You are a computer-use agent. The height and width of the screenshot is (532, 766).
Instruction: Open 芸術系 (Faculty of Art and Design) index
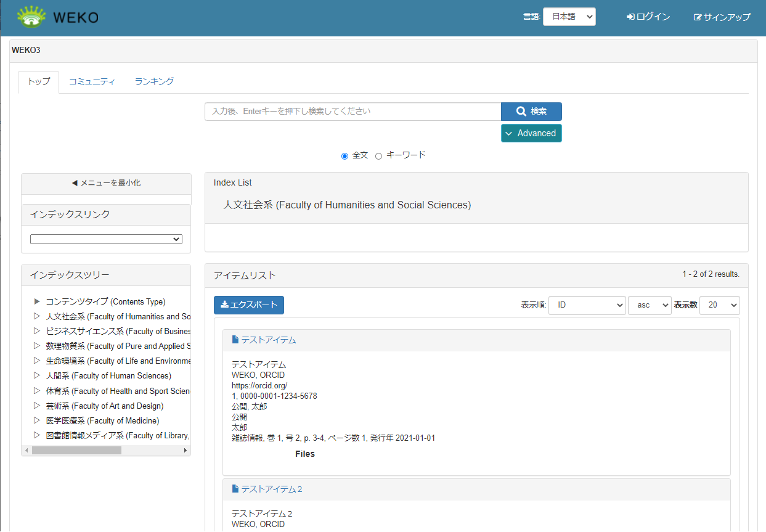coord(104,406)
